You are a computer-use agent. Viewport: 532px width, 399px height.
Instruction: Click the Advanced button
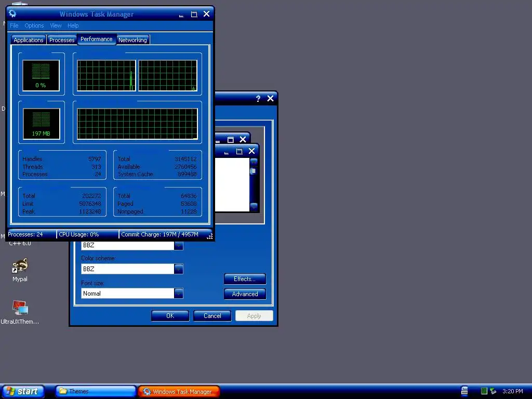(245, 294)
